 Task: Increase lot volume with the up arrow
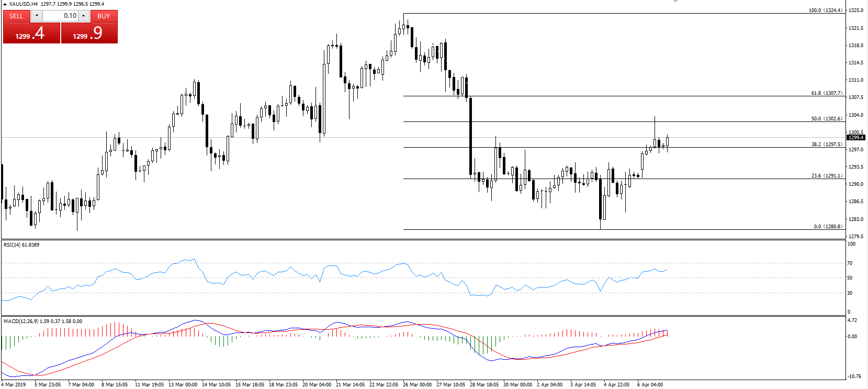point(83,16)
